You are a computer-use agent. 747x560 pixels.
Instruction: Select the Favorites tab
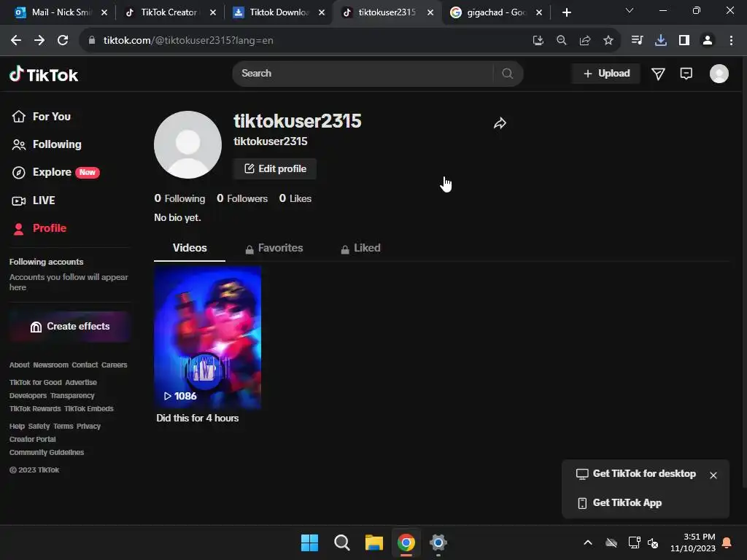tap(274, 248)
